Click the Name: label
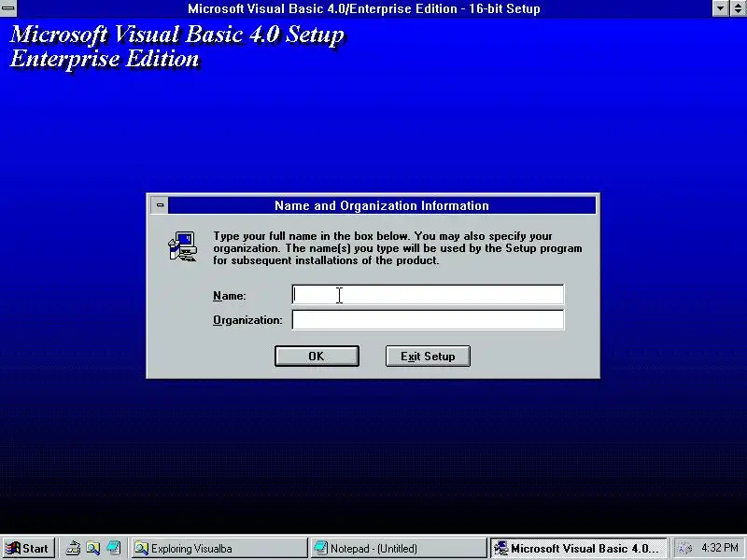 [229, 296]
